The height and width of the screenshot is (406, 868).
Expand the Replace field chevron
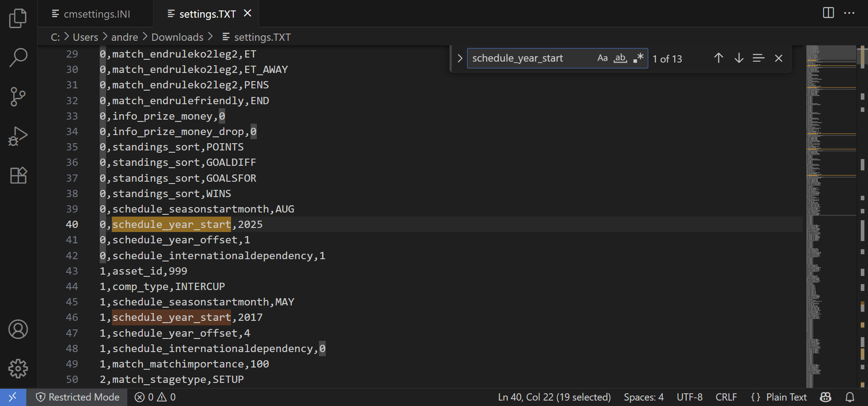point(459,58)
